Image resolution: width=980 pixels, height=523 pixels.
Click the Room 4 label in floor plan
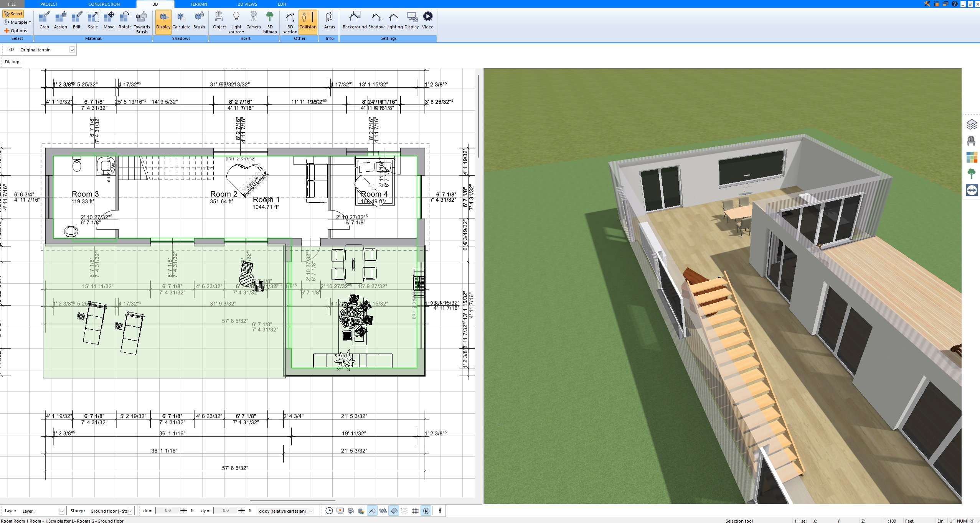click(x=374, y=194)
